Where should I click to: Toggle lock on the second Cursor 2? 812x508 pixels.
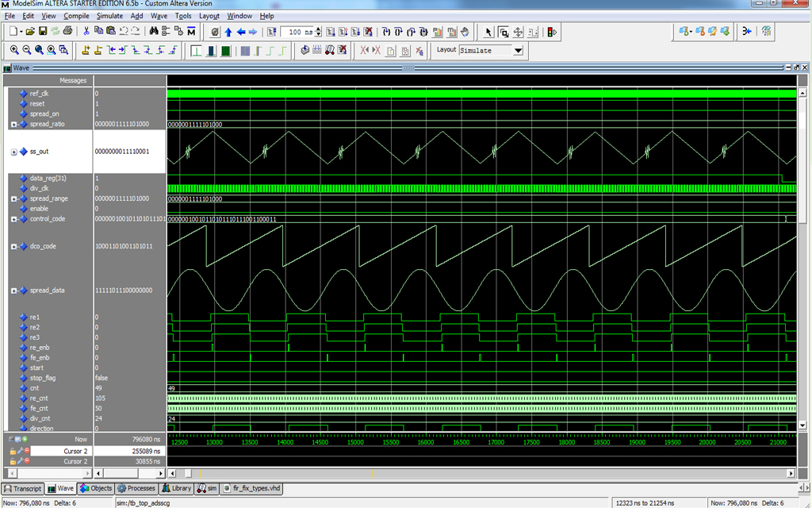click(x=13, y=461)
